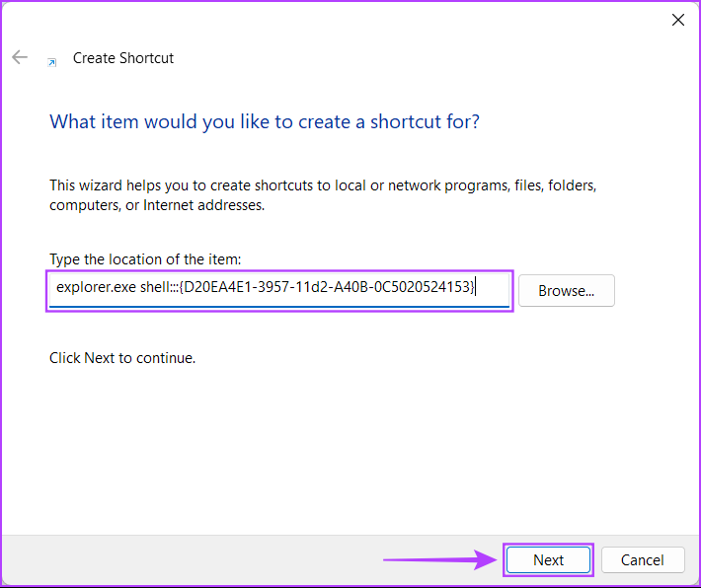Click the "Type the location of the item" label
This screenshot has height=588, width=701.
point(145,259)
